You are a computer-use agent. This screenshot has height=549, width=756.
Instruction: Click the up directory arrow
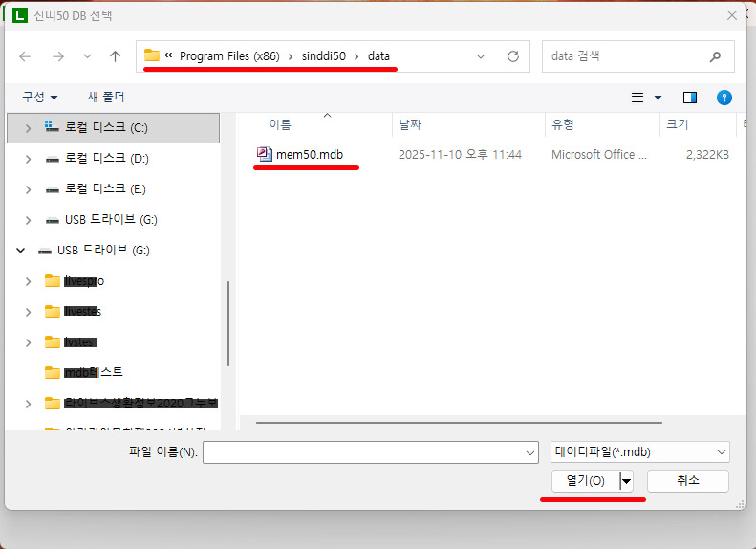115,56
